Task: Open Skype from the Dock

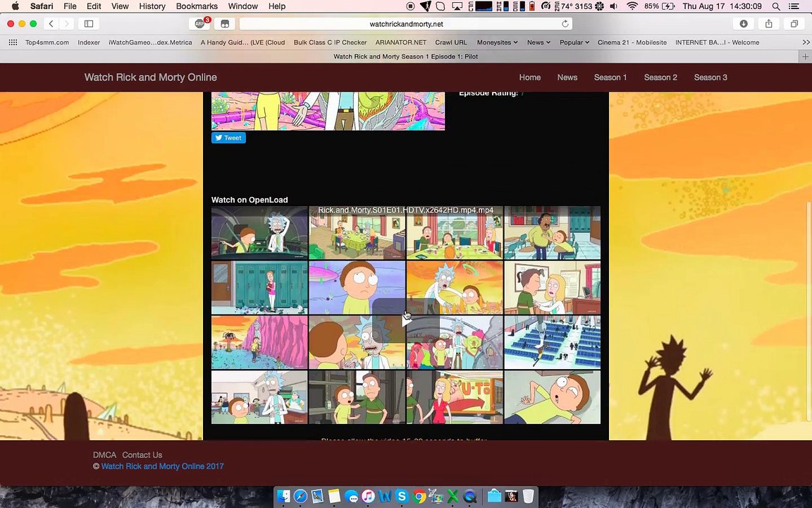Action: click(402, 497)
